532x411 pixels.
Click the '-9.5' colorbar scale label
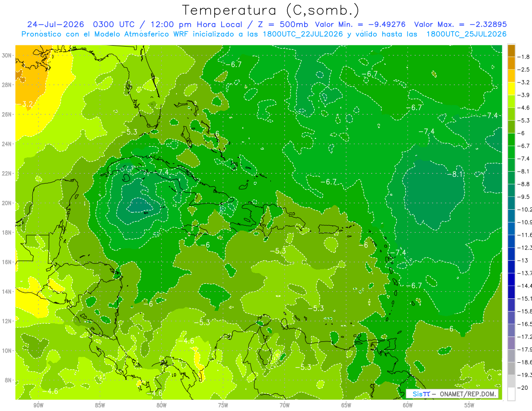click(524, 196)
